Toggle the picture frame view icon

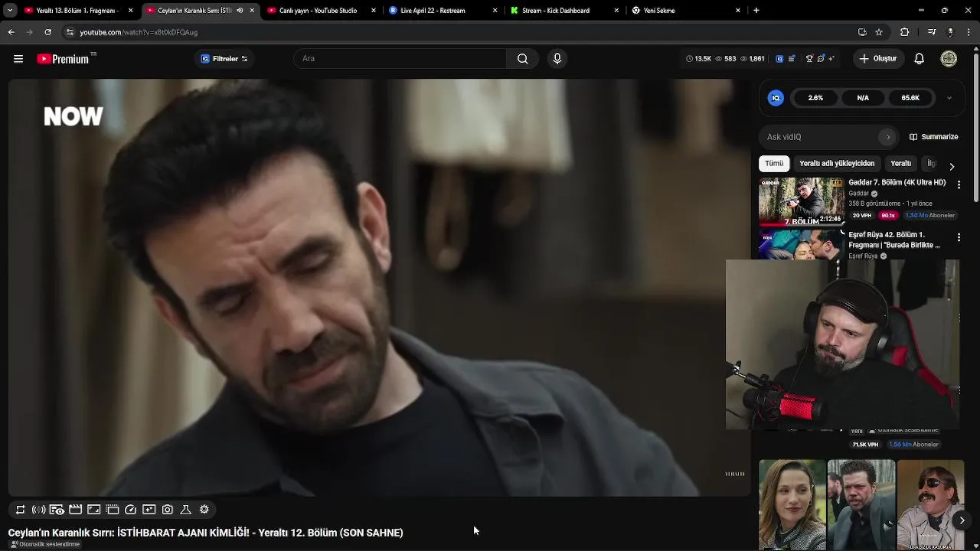click(94, 510)
